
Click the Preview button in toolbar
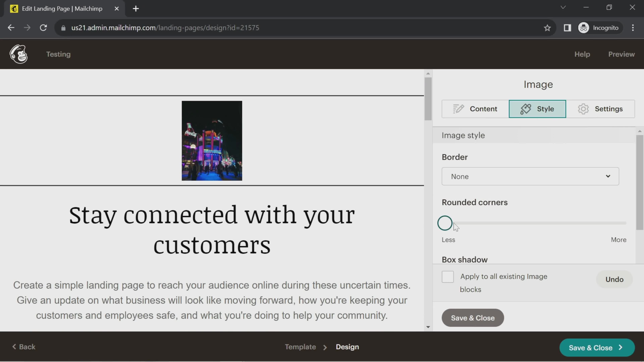coord(622,54)
